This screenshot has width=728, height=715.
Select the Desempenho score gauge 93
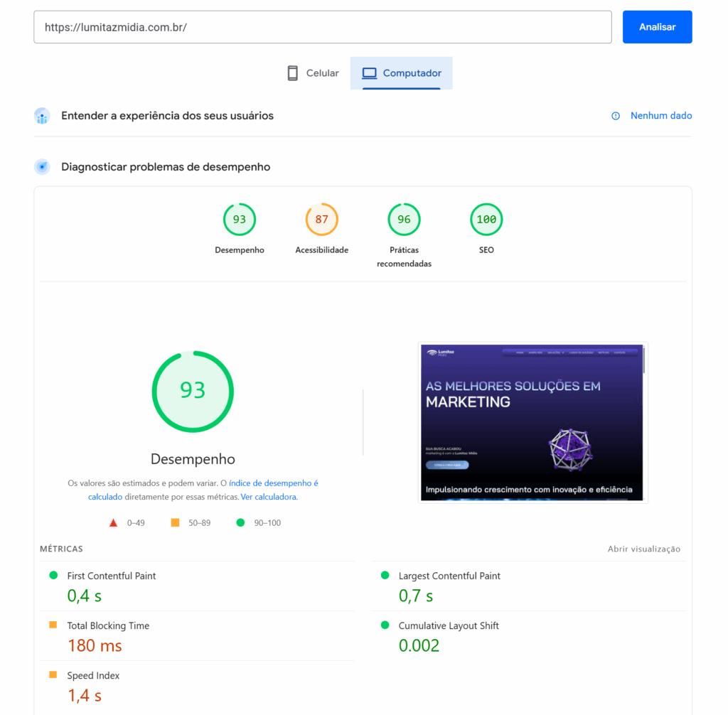pyautogui.click(x=240, y=220)
